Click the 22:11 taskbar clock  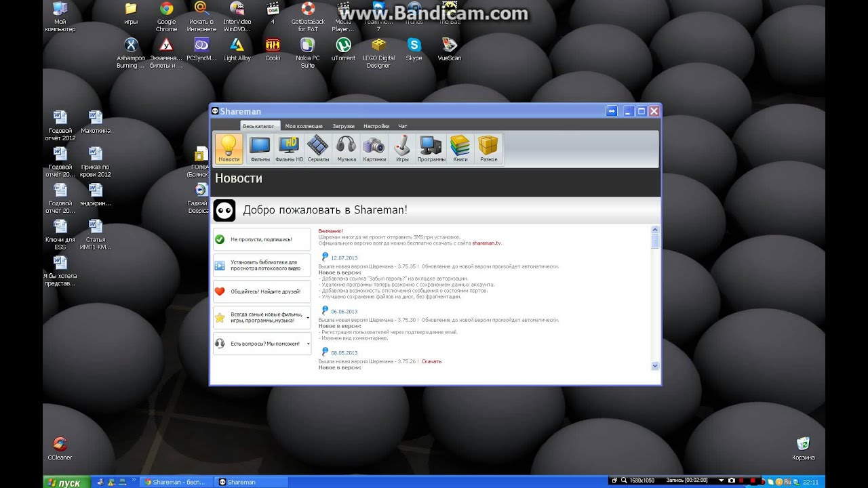pyautogui.click(x=810, y=482)
